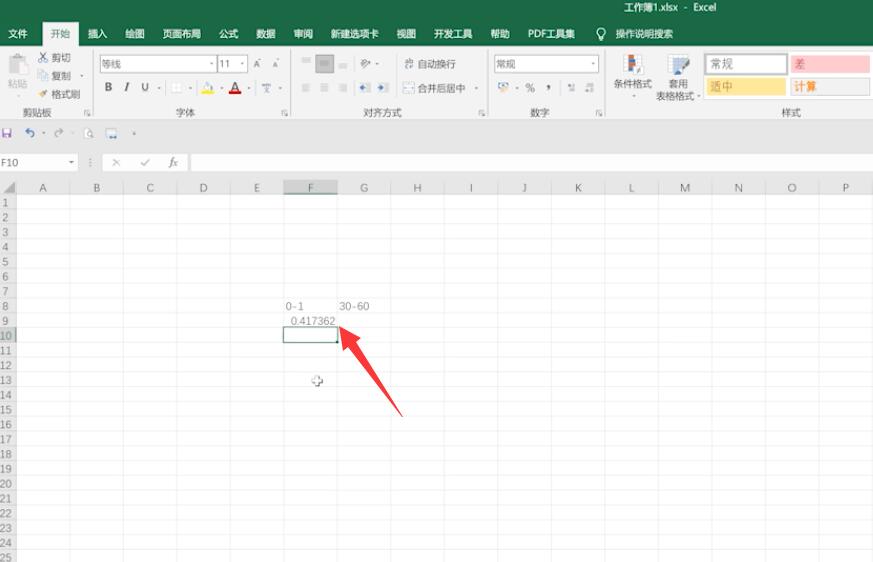Apply the Normal (常规) cell style
Image resolution: width=873 pixels, height=562 pixels.
(746, 64)
